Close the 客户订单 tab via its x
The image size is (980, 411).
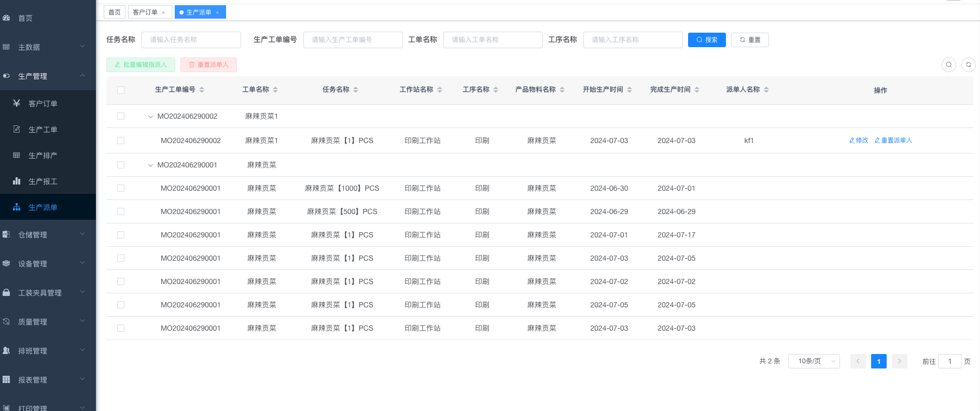[x=163, y=12]
